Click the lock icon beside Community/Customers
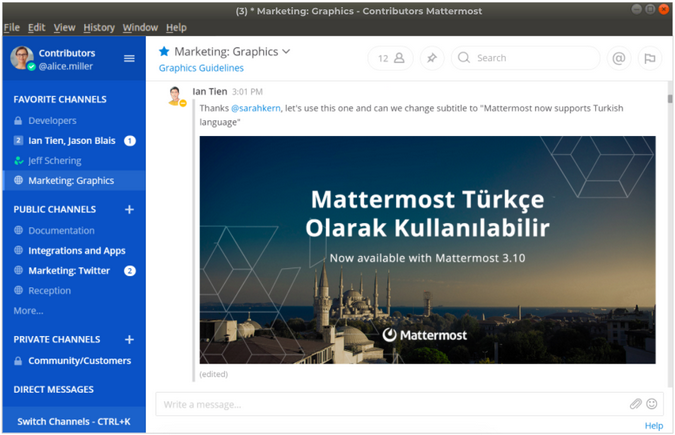This screenshot has height=435, width=675. tap(18, 361)
